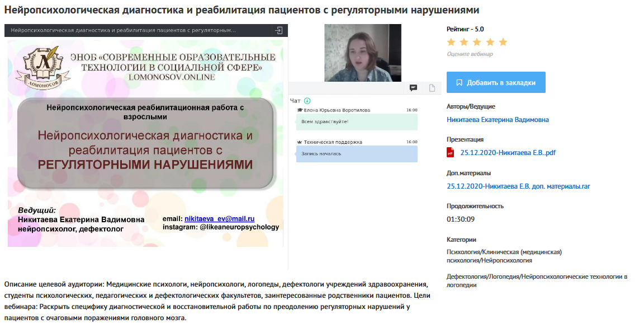
Task: Click the graduation cap icon beside Елена Юрьевна
Action: point(300,110)
